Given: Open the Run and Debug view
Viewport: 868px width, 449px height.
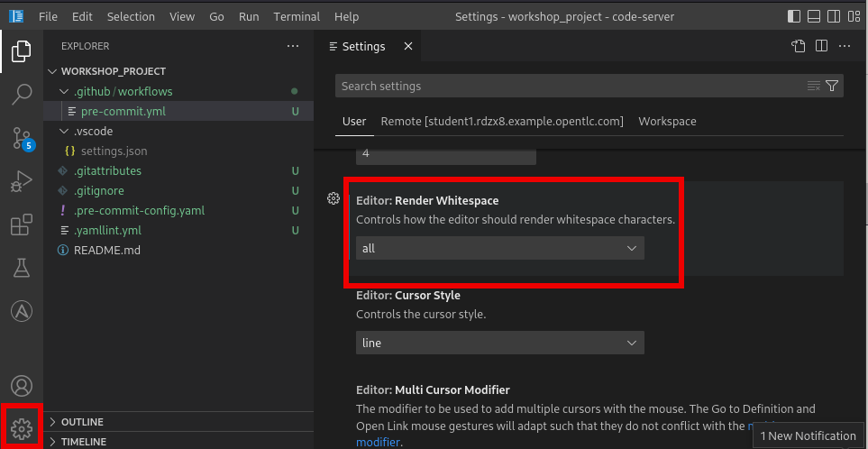Looking at the screenshot, I should (21, 181).
